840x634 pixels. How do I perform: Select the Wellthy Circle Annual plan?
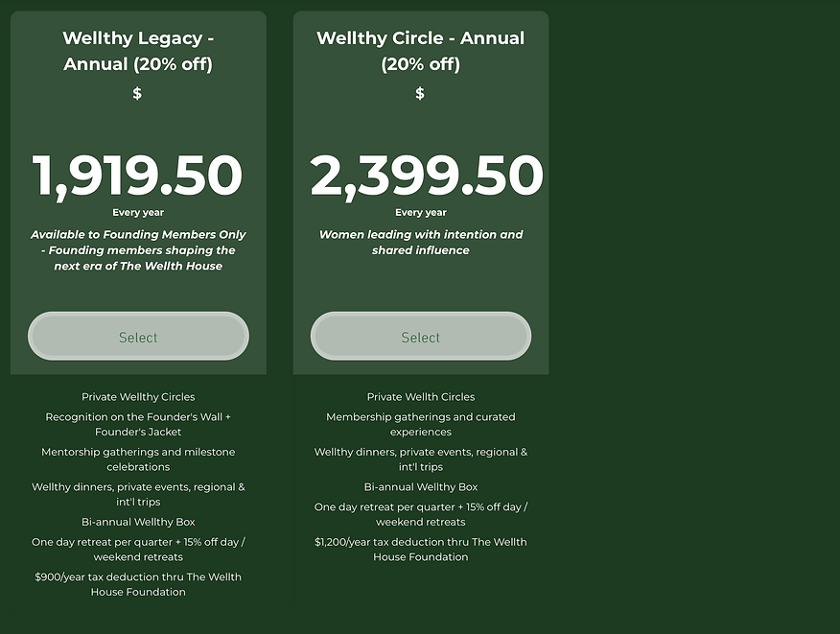(x=420, y=337)
